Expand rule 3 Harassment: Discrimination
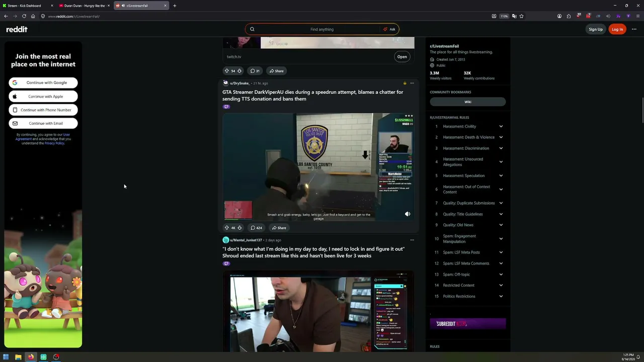 501,148
